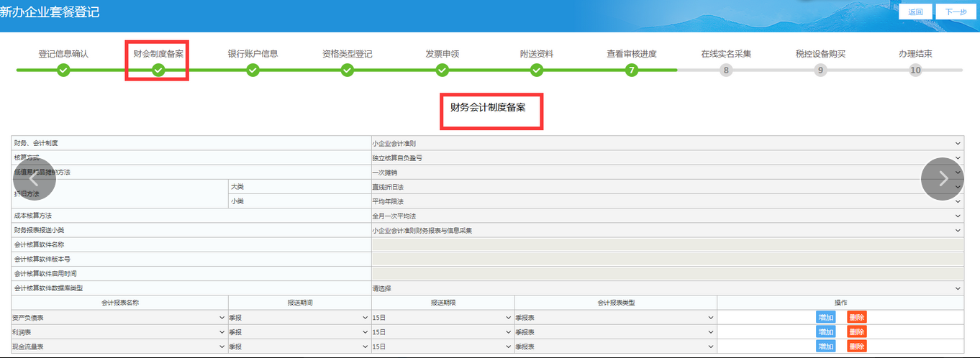
Task: Click the 会计报表名称 column header
Action: tap(119, 303)
